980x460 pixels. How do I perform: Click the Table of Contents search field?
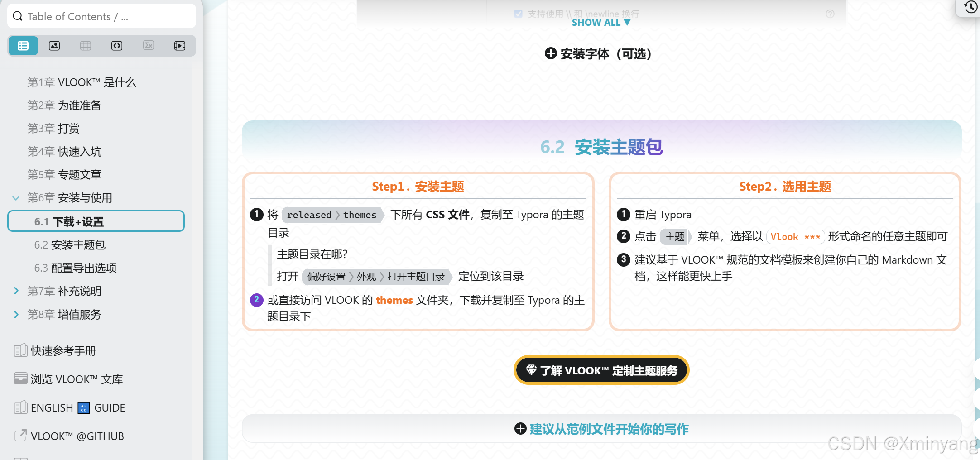(x=102, y=16)
